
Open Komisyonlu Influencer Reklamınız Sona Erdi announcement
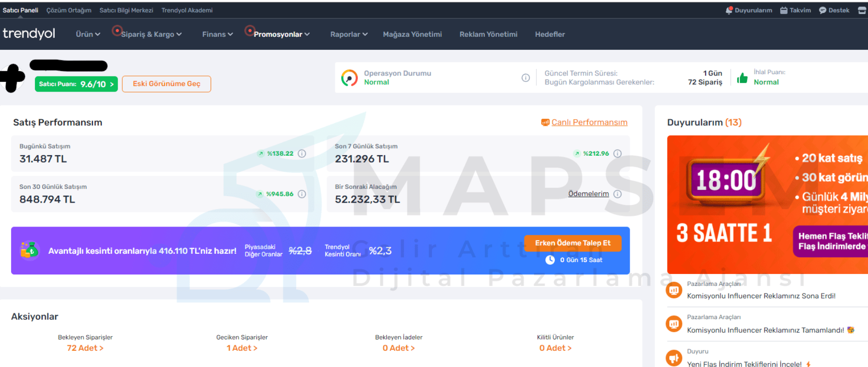click(761, 296)
